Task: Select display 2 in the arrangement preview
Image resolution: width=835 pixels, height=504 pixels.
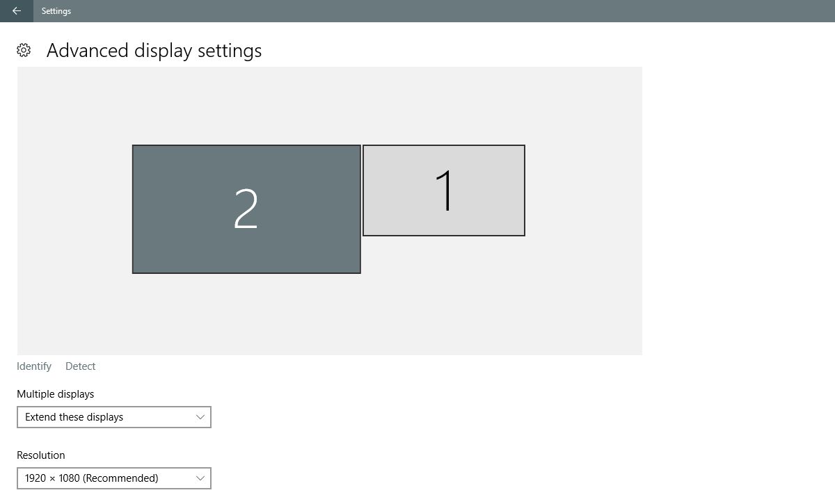Action: (246, 209)
